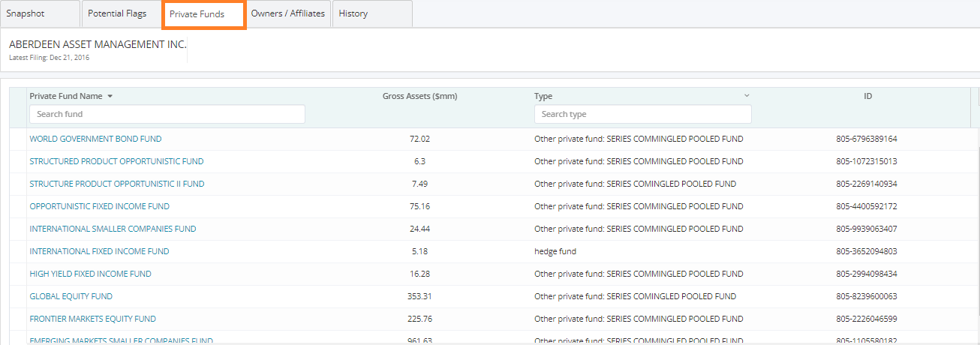Select ID 805-1072315013

coord(867,161)
